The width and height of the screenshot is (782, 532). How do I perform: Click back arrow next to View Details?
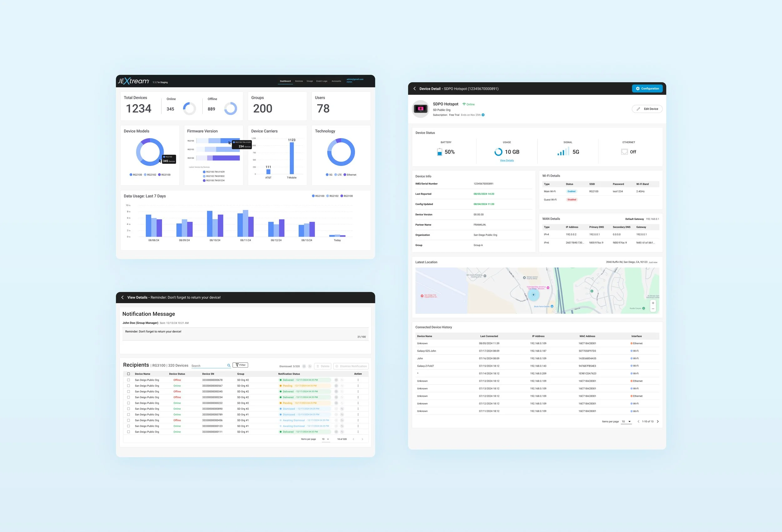click(x=123, y=297)
